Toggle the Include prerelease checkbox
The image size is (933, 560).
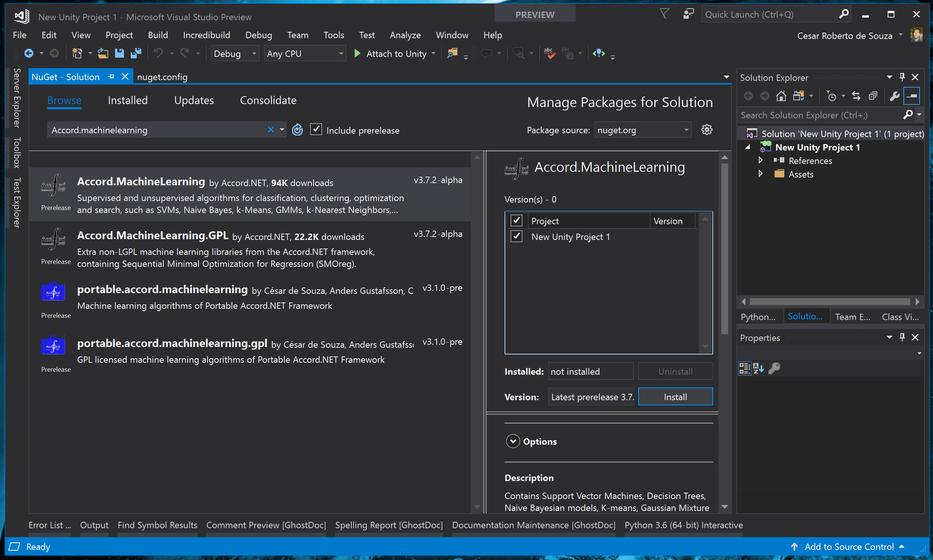316,130
